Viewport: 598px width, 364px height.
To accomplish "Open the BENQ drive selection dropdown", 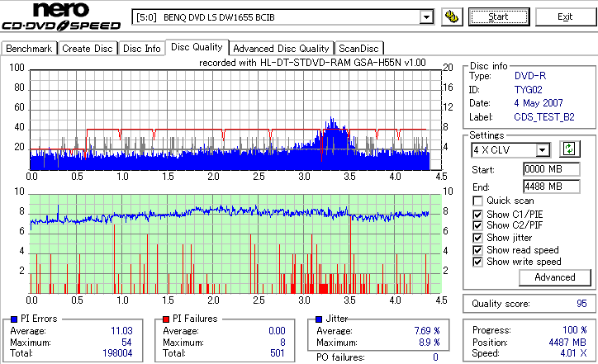I will click(426, 17).
